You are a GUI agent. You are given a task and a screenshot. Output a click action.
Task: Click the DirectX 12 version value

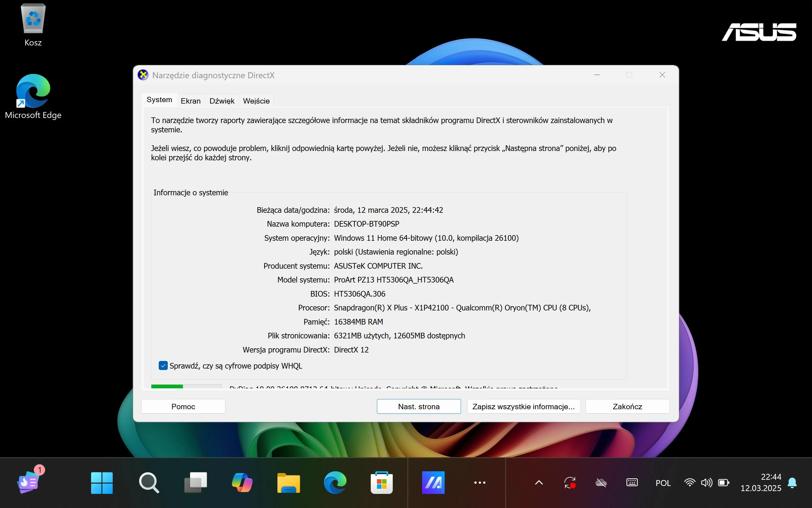(351, 350)
